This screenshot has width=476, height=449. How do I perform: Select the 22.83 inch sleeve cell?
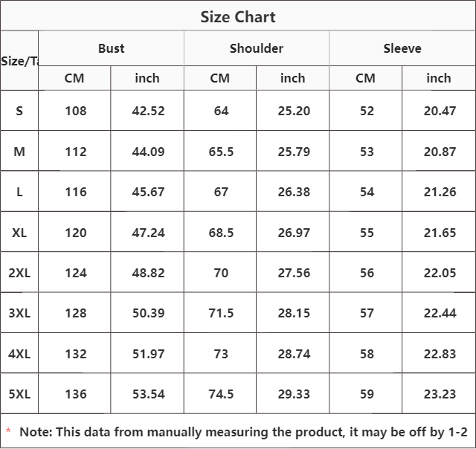point(440,354)
